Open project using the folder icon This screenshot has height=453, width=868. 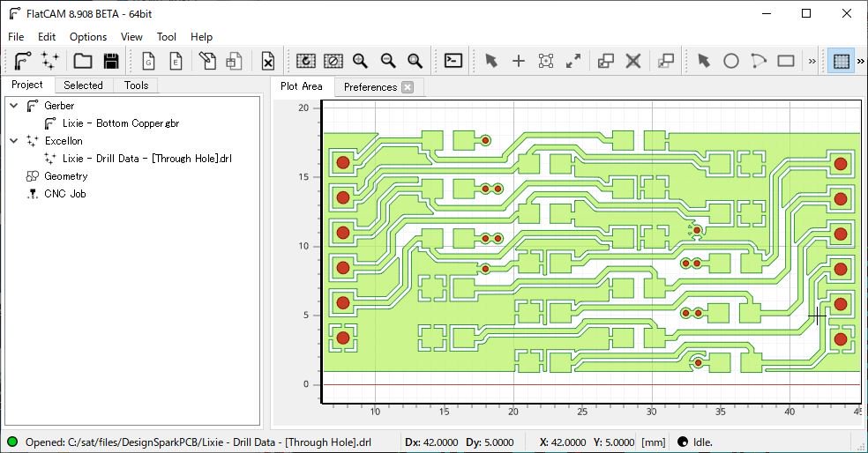click(83, 61)
